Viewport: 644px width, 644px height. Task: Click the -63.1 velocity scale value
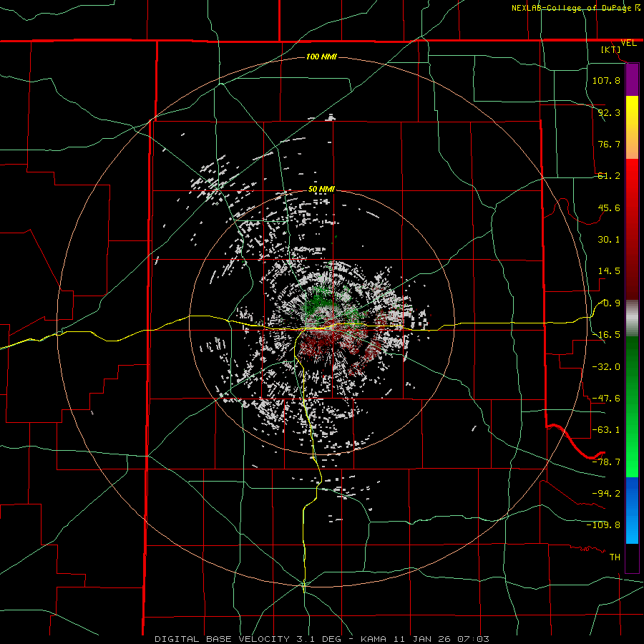coord(606,430)
